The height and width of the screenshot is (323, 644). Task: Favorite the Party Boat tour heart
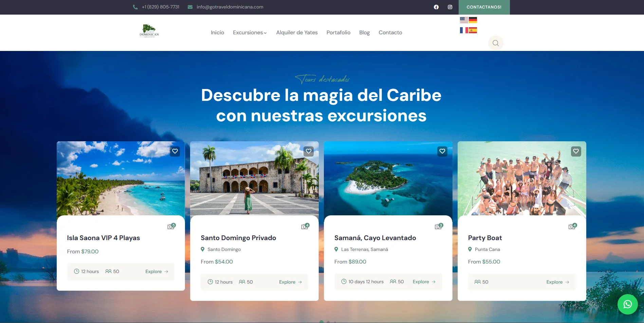(576, 151)
